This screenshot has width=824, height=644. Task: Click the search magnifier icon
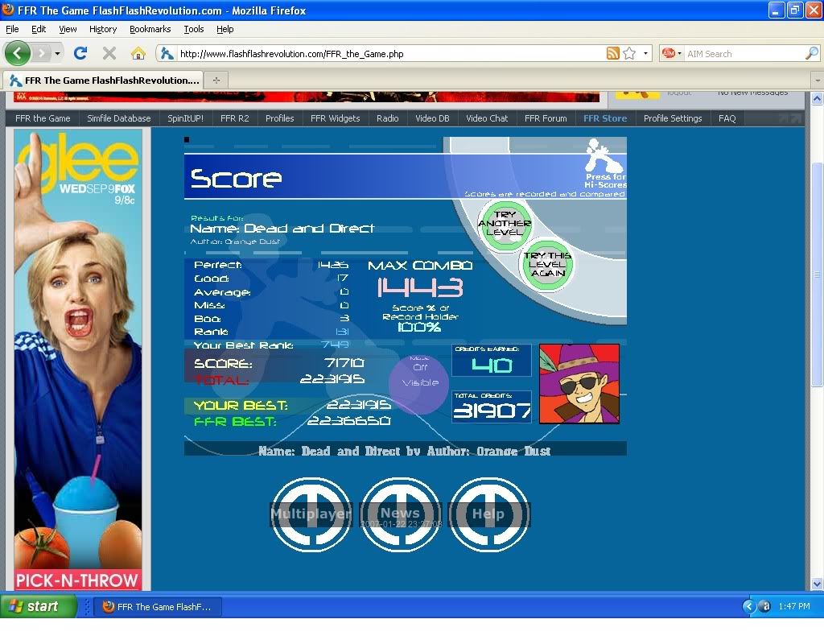click(811, 54)
